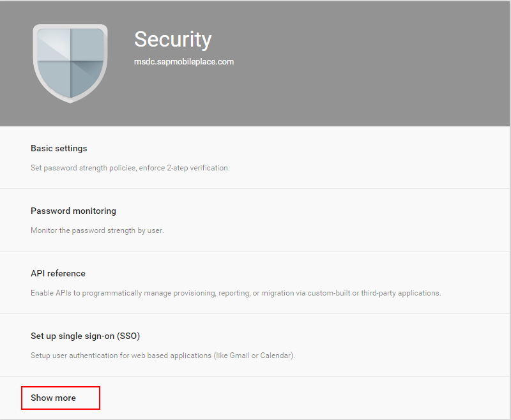
Task: Click "Monitor the password strength by user" text
Action: (97, 230)
